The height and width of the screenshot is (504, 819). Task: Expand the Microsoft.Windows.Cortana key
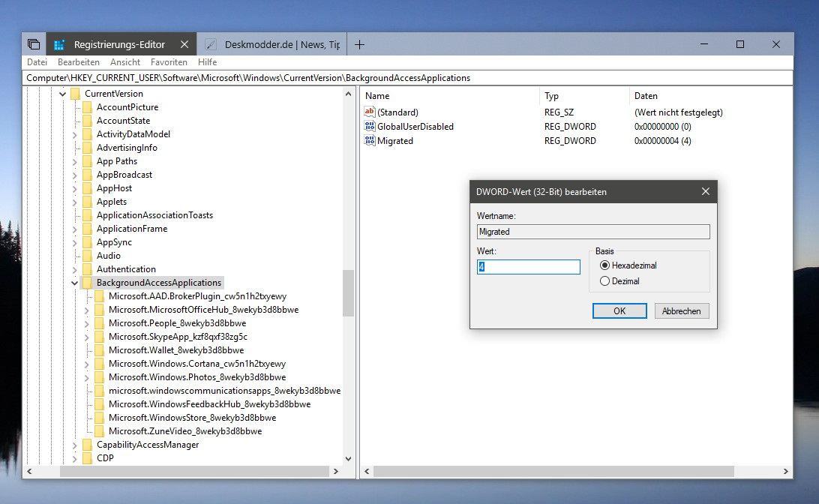pos(87,364)
